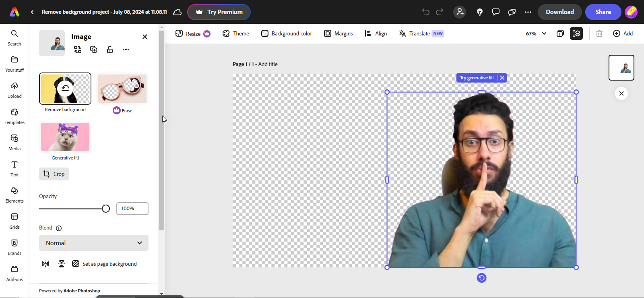
Task: Close the layers thumbnail panel
Action: [621, 93]
